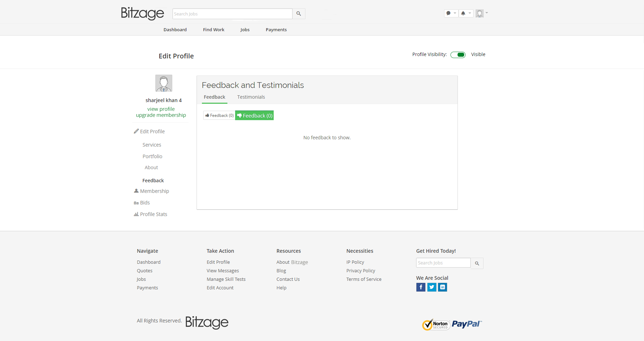Expand the user avatar dropdown menu
Viewport: 644px width, 341px height.
pyautogui.click(x=482, y=13)
